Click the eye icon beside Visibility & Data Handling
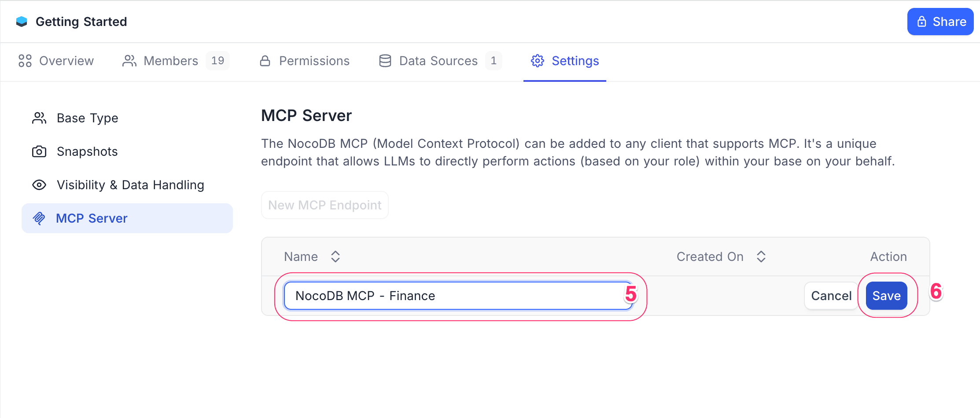This screenshot has height=418, width=980. click(x=39, y=185)
